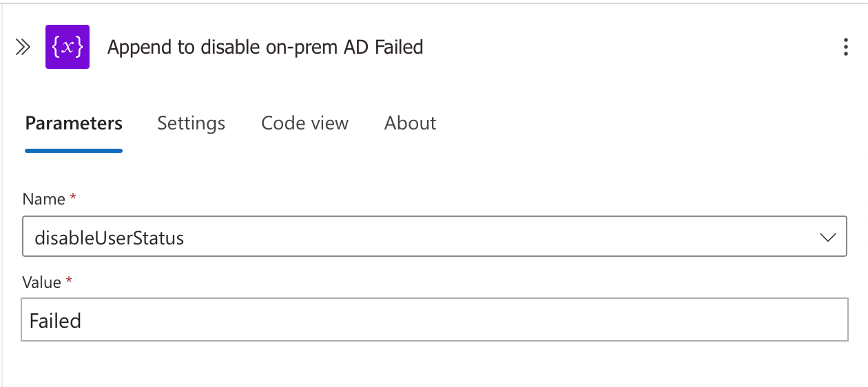This screenshot has height=387, width=868.
Task: Click the blue underline beneath the Parameters tab
Action: [74, 150]
